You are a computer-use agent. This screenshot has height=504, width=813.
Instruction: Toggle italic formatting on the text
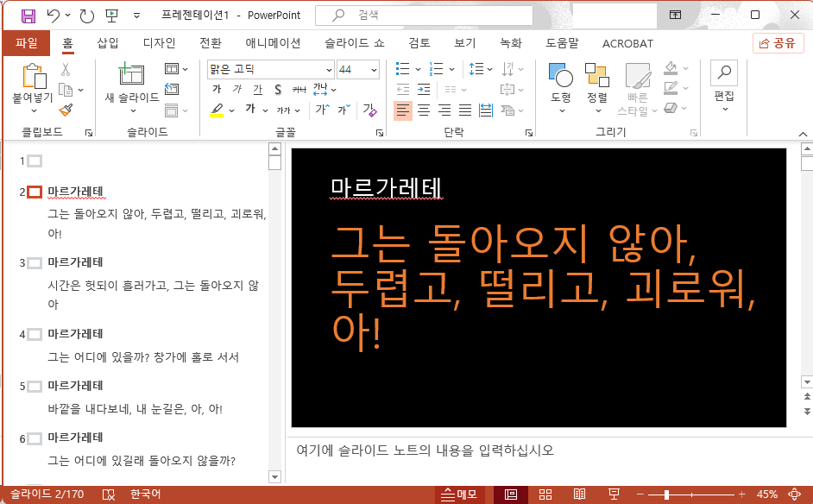pyautogui.click(x=236, y=89)
